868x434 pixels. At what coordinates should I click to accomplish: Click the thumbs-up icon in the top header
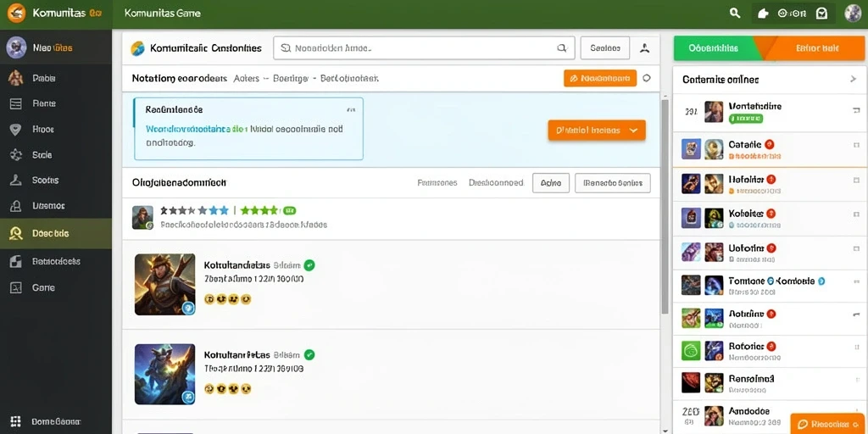point(764,14)
